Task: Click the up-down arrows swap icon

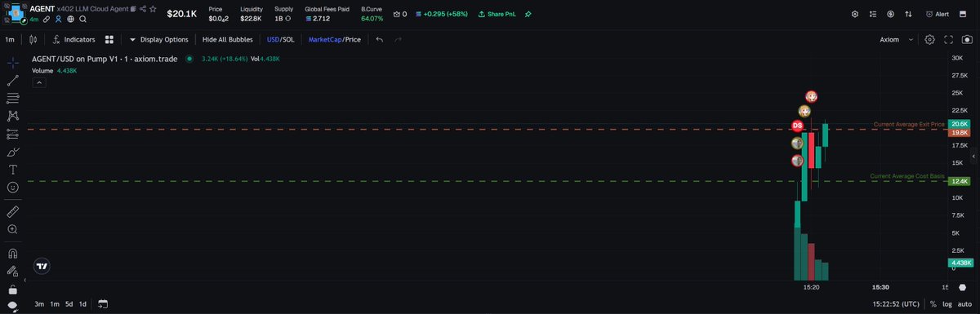Action: tap(907, 14)
